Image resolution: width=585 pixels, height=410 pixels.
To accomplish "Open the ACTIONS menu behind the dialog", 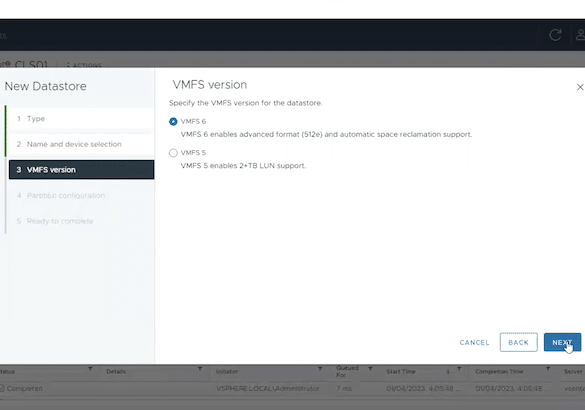I will [84, 65].
